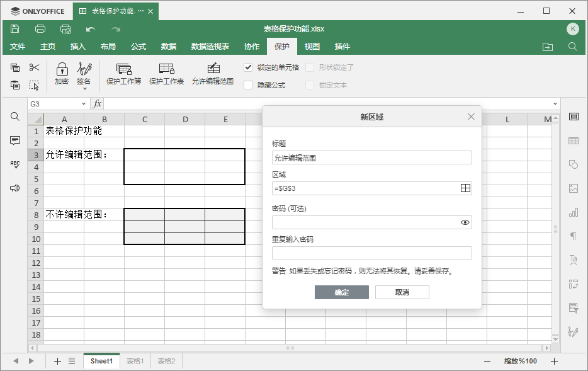Click the Cut scissors icon
Screen dimensions: 588x371
click(x=34, y=67)
